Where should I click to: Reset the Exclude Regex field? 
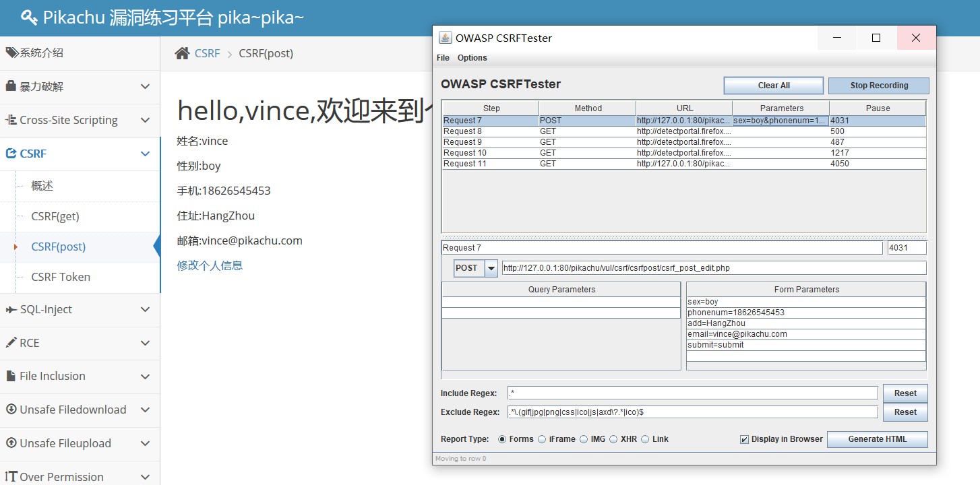click(x=905, y=412)
